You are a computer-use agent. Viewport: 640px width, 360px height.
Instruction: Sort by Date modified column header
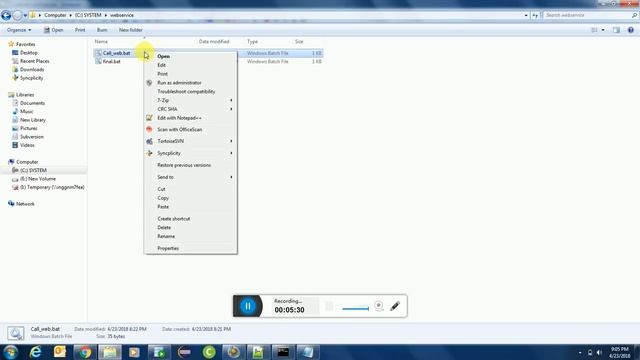tap(214, 42)
